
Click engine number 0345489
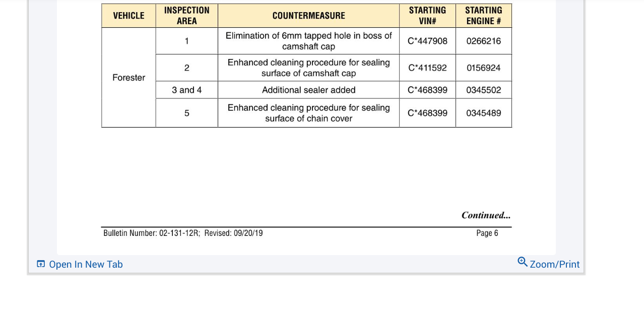click(483, 113)
